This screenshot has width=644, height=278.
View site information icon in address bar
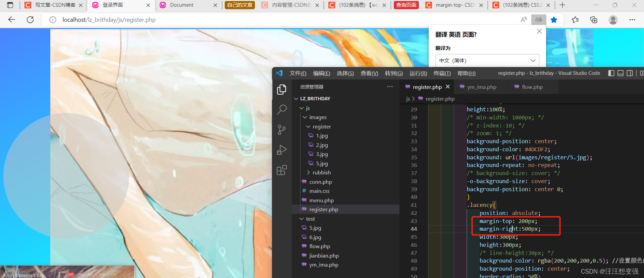[53, 20]
